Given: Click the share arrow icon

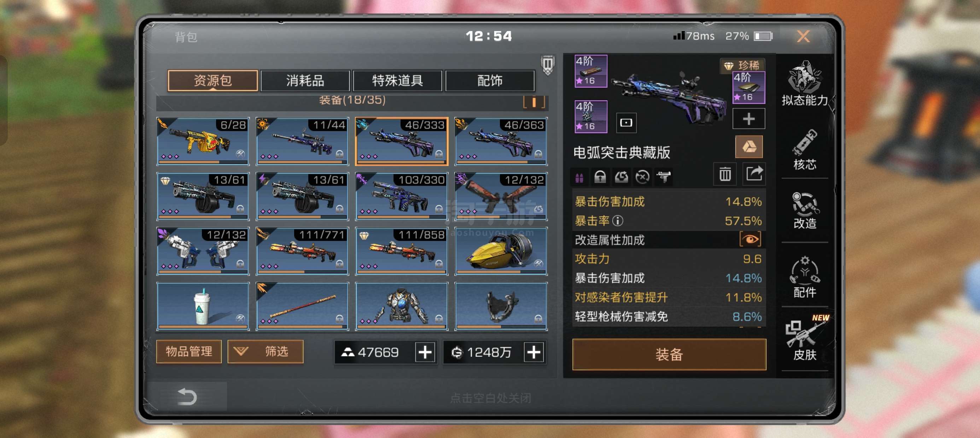Looking at the screenshot, I should (x=754, y=174).
